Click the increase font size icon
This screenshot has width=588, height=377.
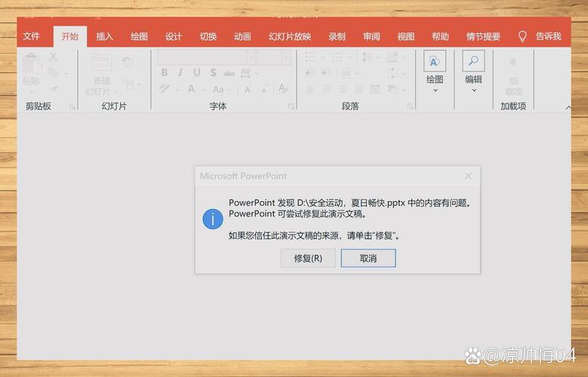[x=248, y=90]
